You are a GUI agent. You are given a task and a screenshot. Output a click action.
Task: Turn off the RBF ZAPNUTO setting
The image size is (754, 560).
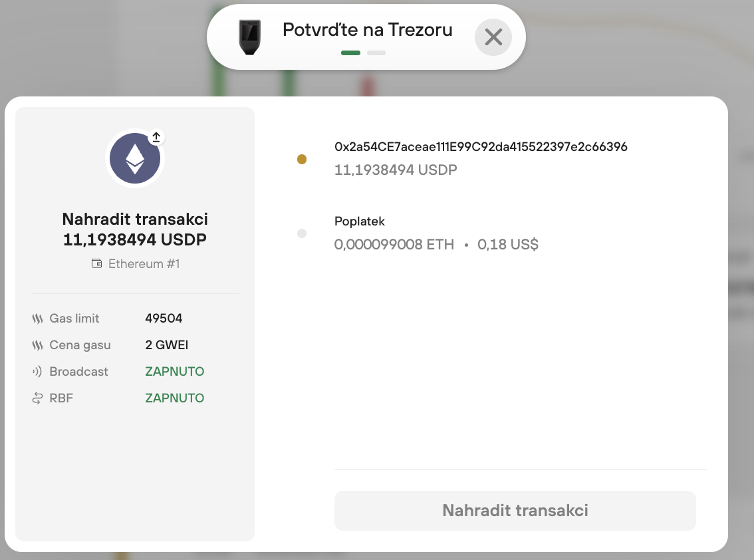tap(174, 398)
